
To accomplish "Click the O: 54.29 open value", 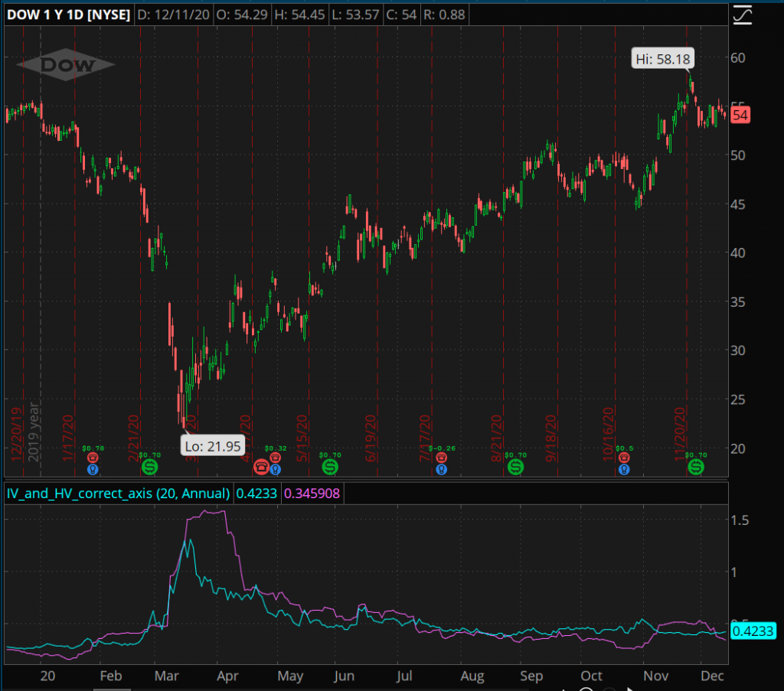I will coord(242,15).
